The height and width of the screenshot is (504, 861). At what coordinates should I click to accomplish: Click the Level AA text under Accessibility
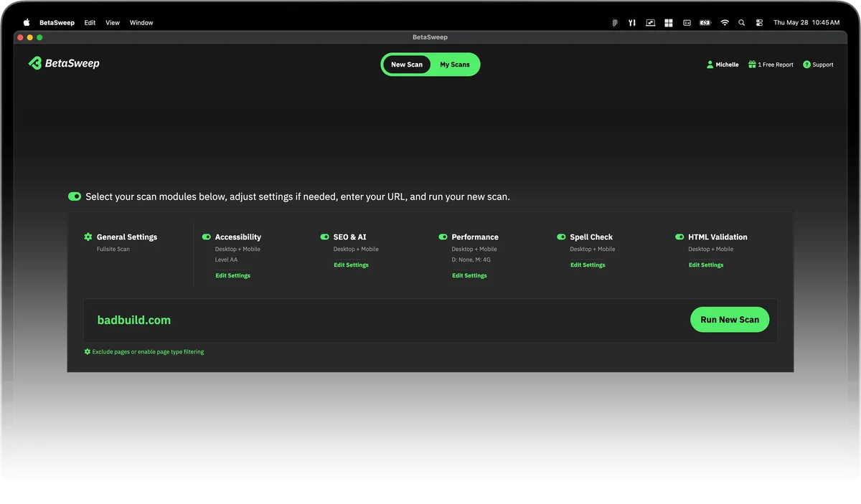tap(227, 260)
